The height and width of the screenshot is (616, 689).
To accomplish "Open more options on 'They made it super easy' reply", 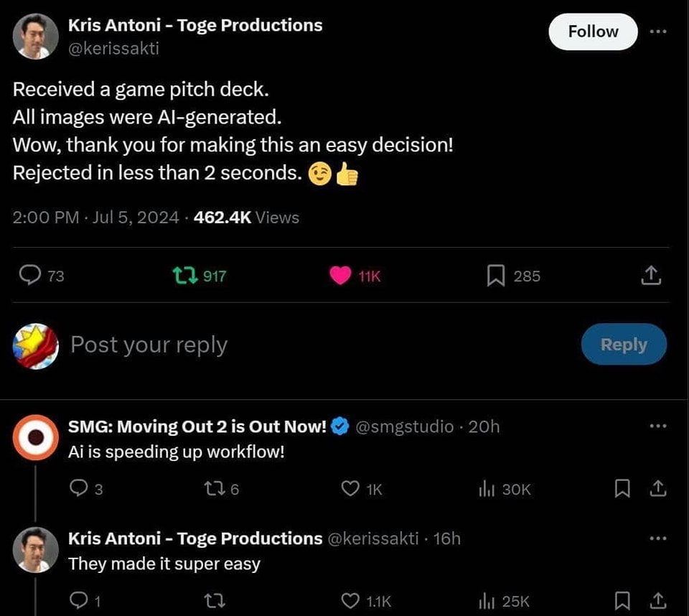I will pyautogui.click(x=658, y=538).
